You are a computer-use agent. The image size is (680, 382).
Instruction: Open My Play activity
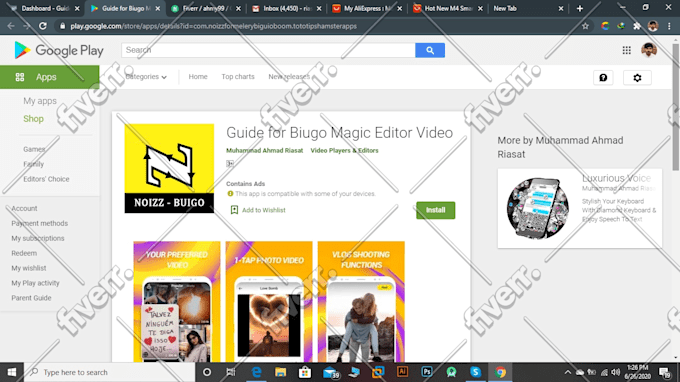click(35, 283)
